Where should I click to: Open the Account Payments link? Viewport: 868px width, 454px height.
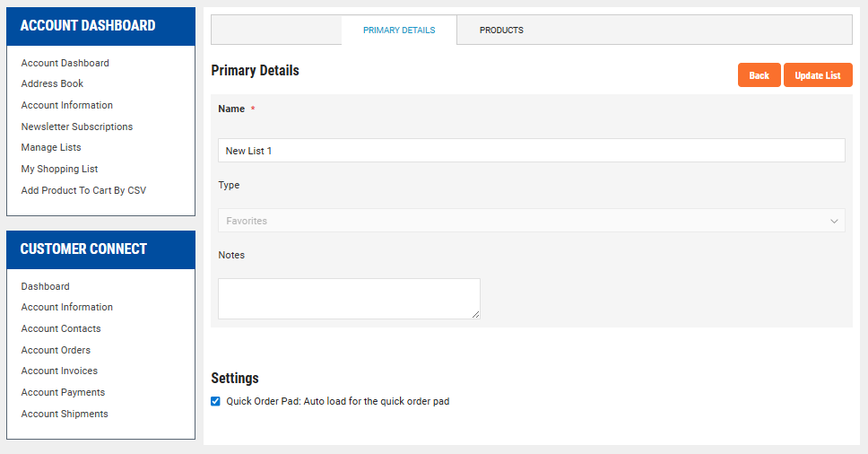(63, 393)
